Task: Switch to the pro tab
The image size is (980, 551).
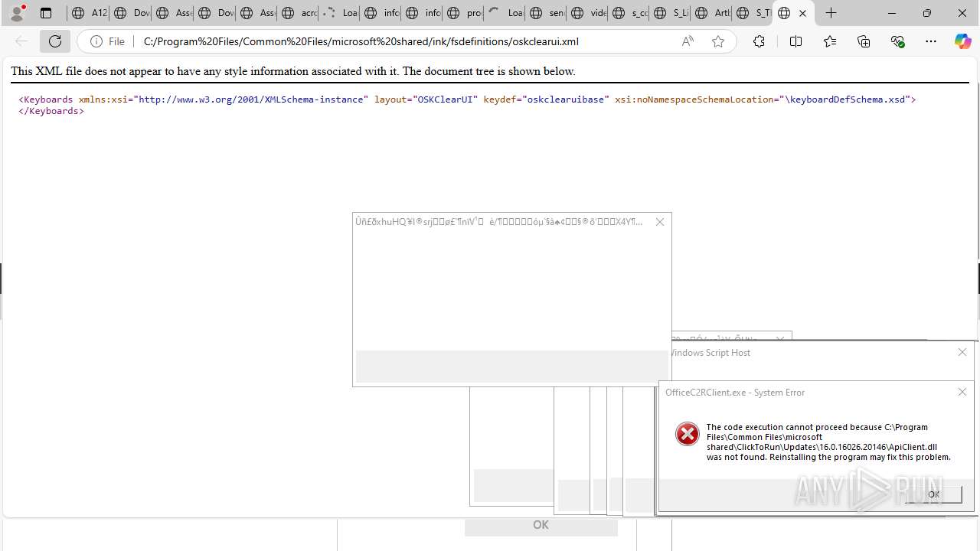Action: pos(462,13)
